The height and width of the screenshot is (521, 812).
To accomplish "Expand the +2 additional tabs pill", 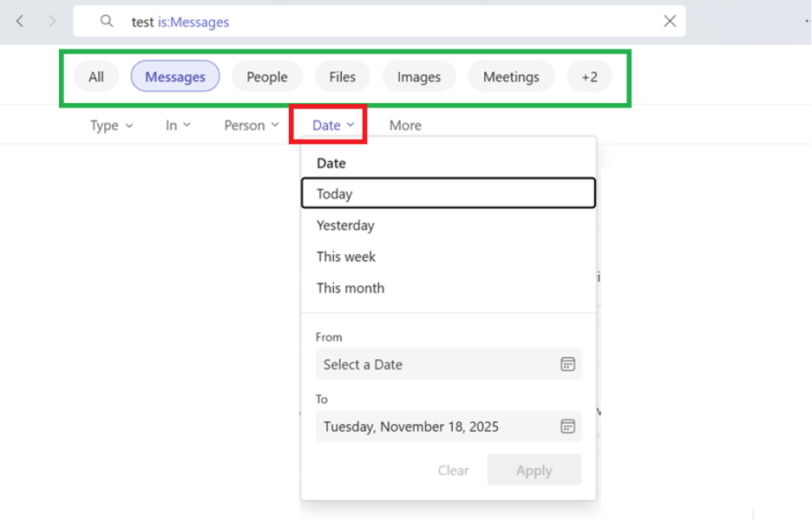I will (x=589, y=76).
